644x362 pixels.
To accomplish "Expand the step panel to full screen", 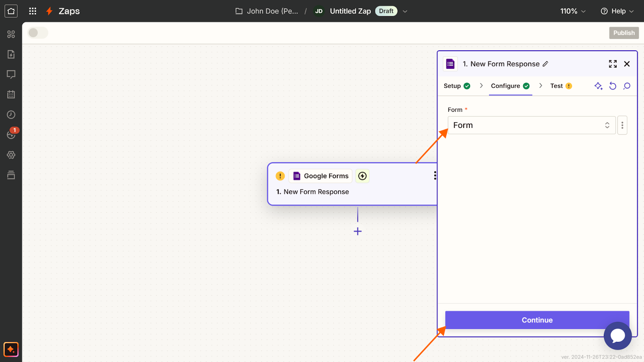I will (613, 64).
